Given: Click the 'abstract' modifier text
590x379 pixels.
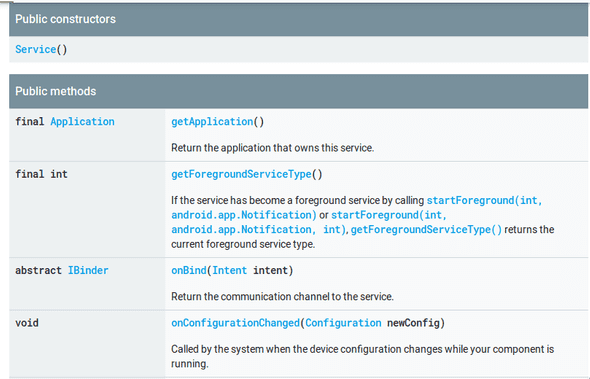Looking at the screenshot, I should (38, 270).
